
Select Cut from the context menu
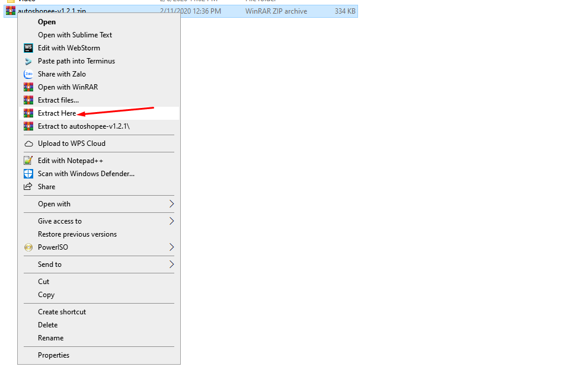tap(99, 282)
